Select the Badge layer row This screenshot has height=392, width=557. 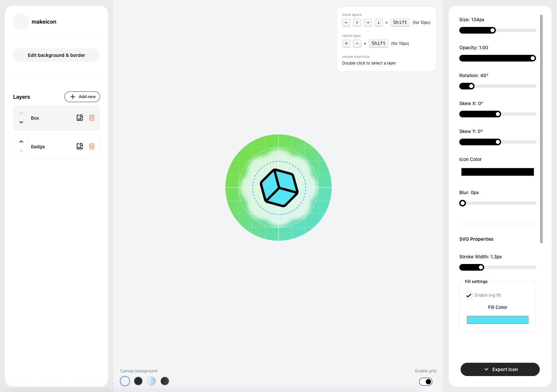coord(56,146)
